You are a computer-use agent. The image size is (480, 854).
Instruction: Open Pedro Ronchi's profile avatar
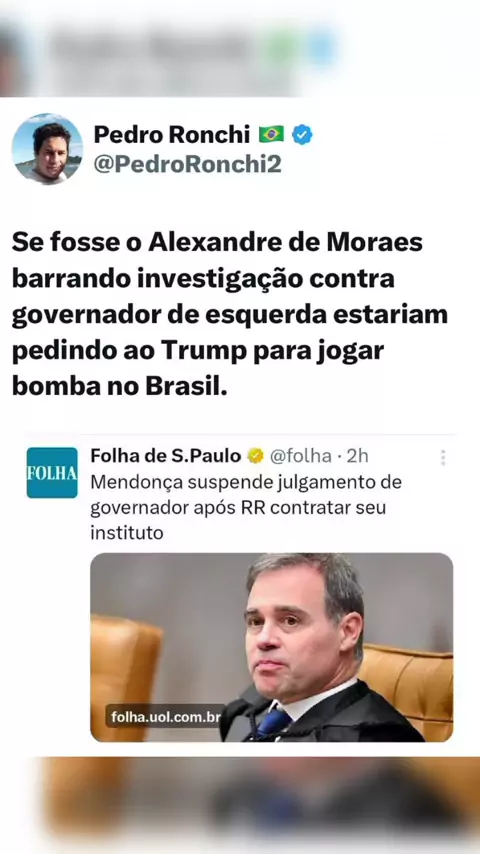click(47, 149)
